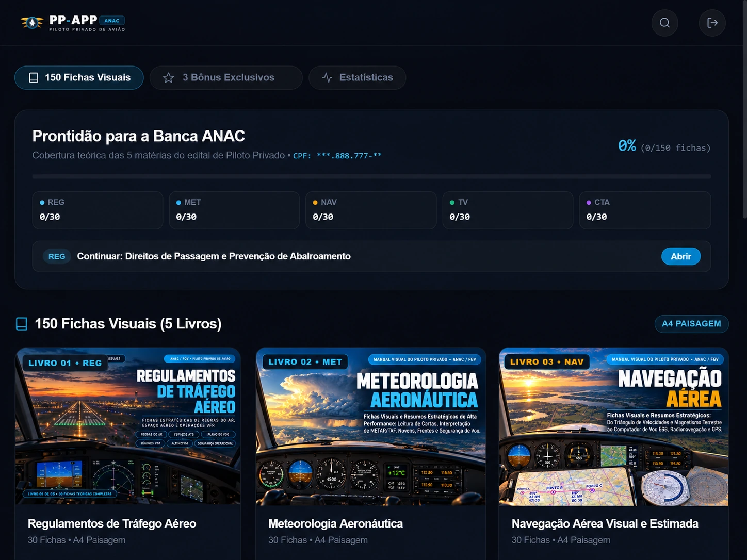Open the Estatísticas tab
Image resolution: width=747 pixels, height=560 pixels.
357,78
